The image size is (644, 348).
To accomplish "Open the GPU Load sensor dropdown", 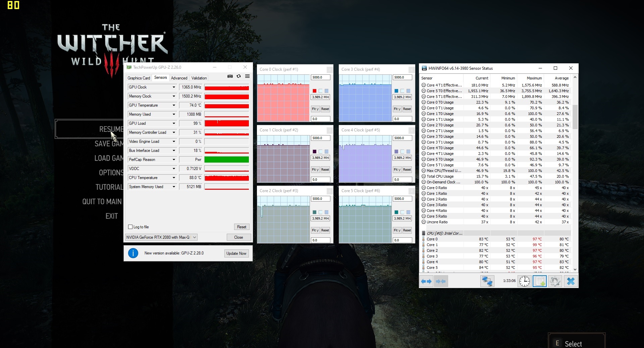I will tap(174, 123).
